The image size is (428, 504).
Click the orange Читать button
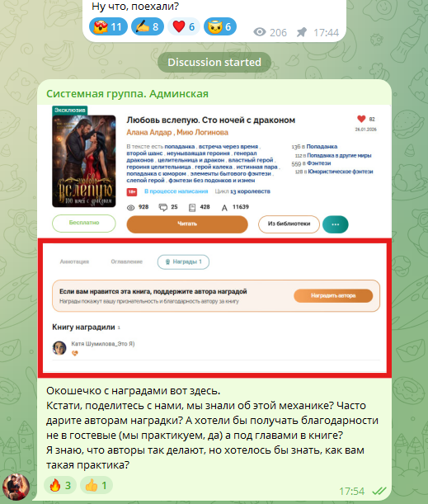pyautogui.click(x=187, y=224)
